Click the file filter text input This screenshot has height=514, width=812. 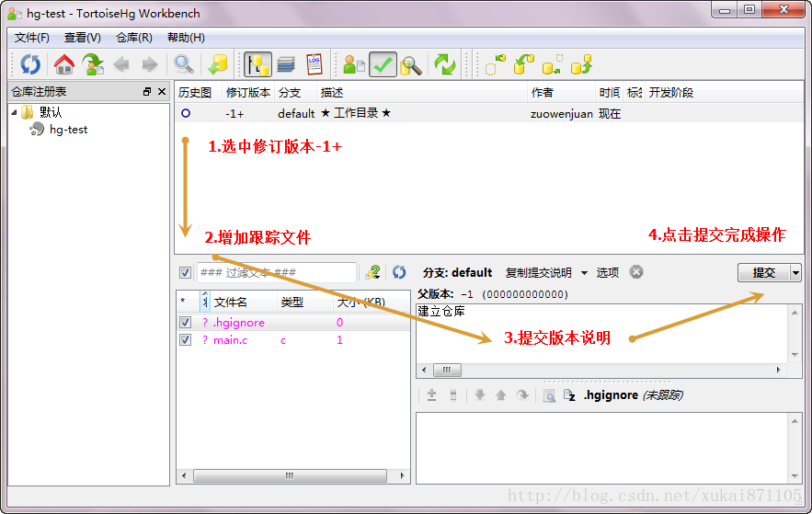tap(277, 272)
